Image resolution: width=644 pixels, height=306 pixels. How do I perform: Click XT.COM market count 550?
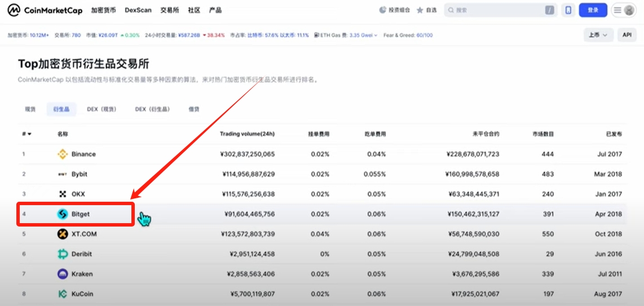point(548,234)
